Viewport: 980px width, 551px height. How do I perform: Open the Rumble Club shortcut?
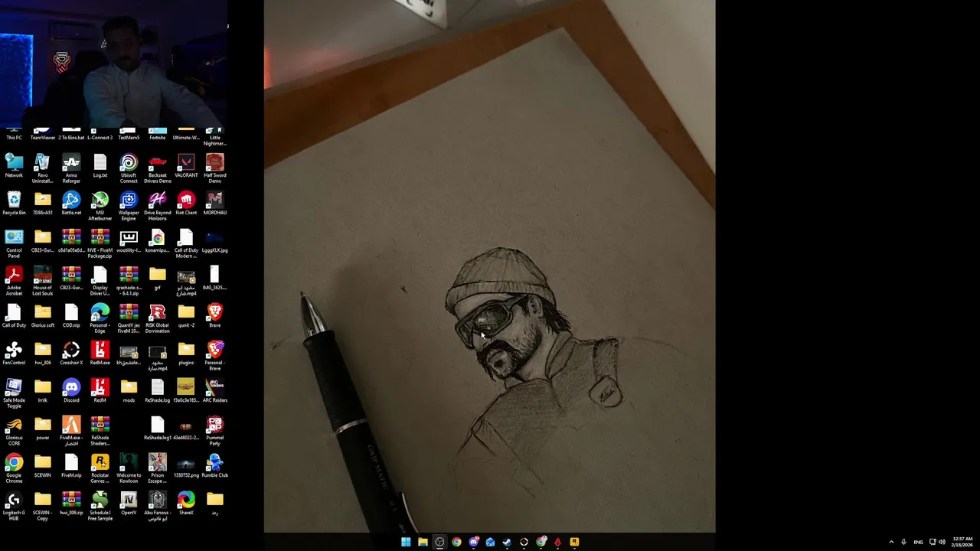[x=215, y=466]
